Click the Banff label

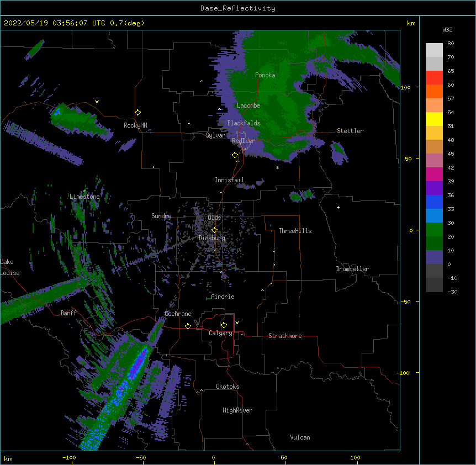pyautogui.click(x=68, y=313)
